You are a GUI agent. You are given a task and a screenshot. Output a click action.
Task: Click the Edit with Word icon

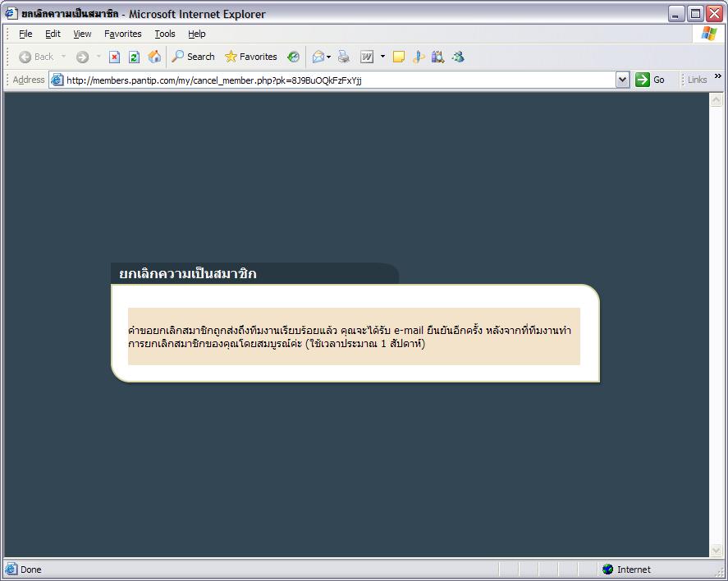[367, 57]
